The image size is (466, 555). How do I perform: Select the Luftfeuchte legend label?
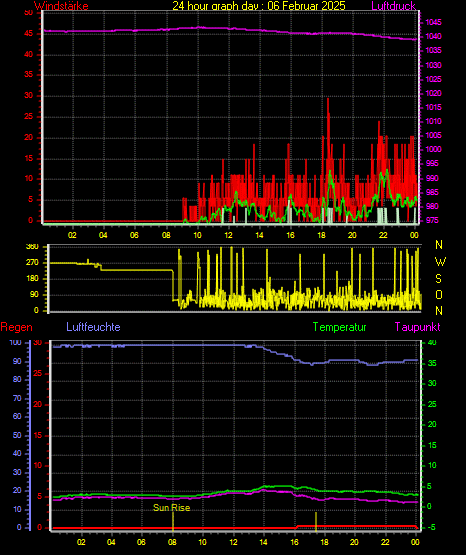(x=93, y=327)
